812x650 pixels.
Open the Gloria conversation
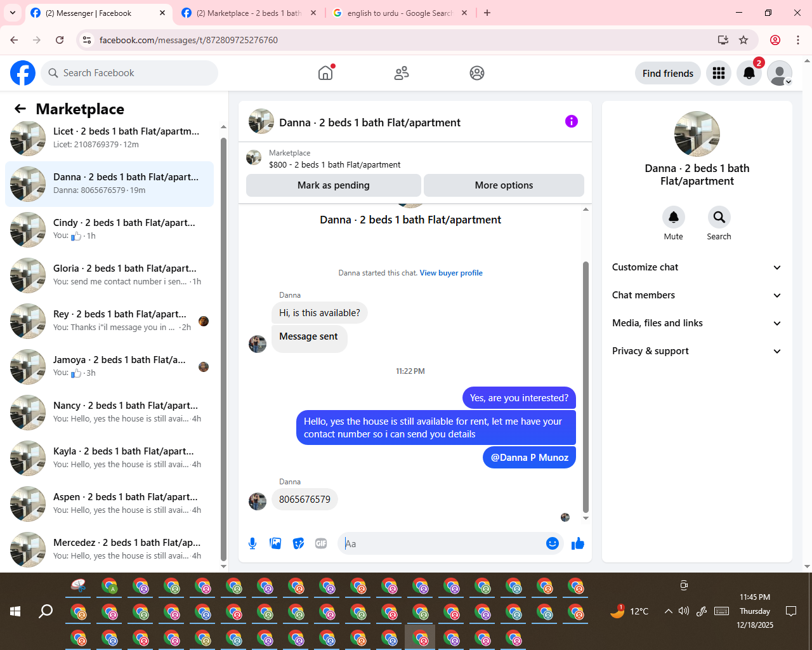(109, 275)
